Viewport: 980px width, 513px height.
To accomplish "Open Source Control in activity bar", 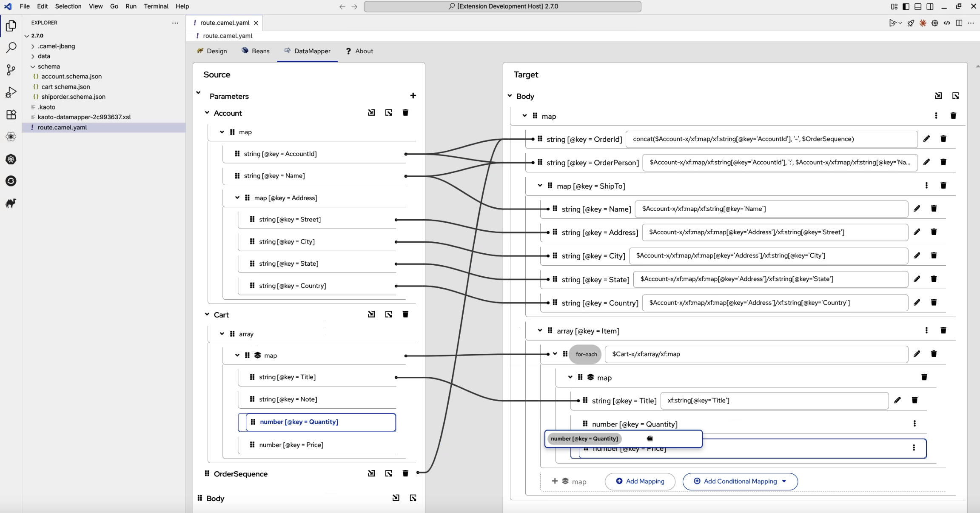I will (x=11, y=70).
